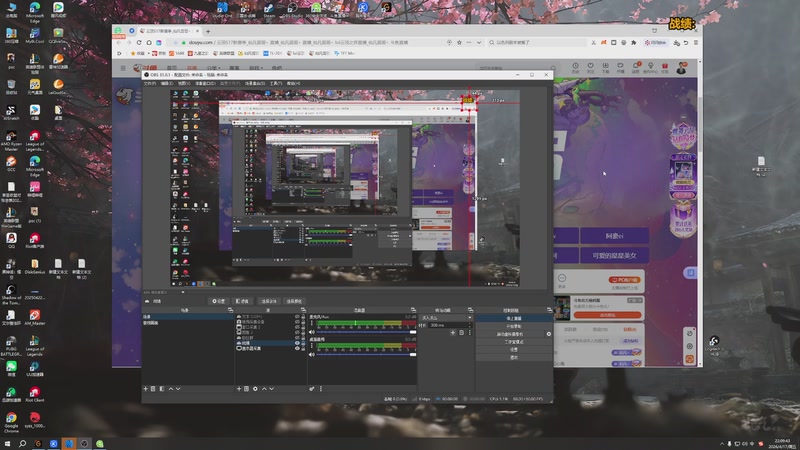Select first scene in OBS scenes list

[x=188, y=316]
